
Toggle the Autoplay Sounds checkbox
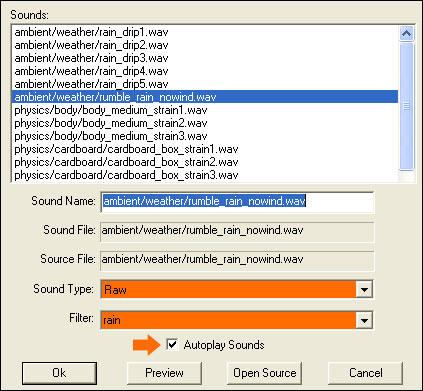[173, 344]
